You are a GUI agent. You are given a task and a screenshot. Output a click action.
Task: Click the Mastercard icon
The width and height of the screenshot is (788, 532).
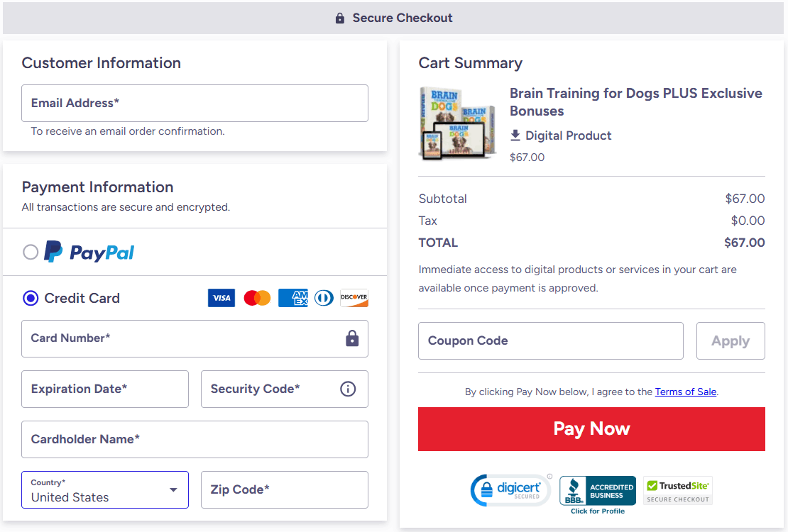(x=256, y=298)
